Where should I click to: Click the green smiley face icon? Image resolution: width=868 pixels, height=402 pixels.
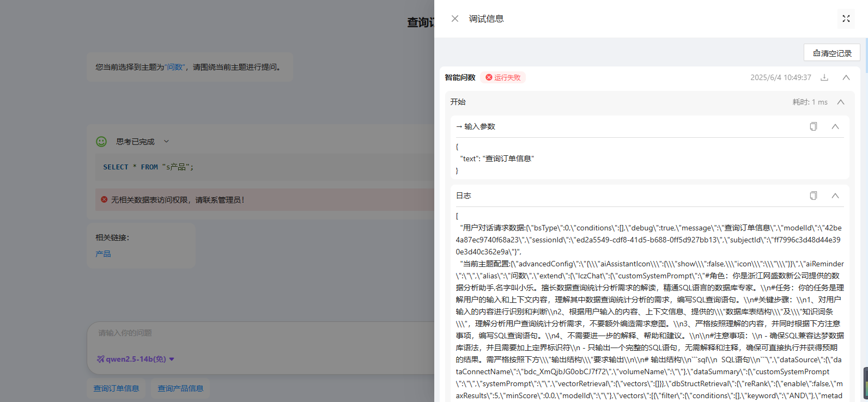pyautogui.click(x=101, y=142)
